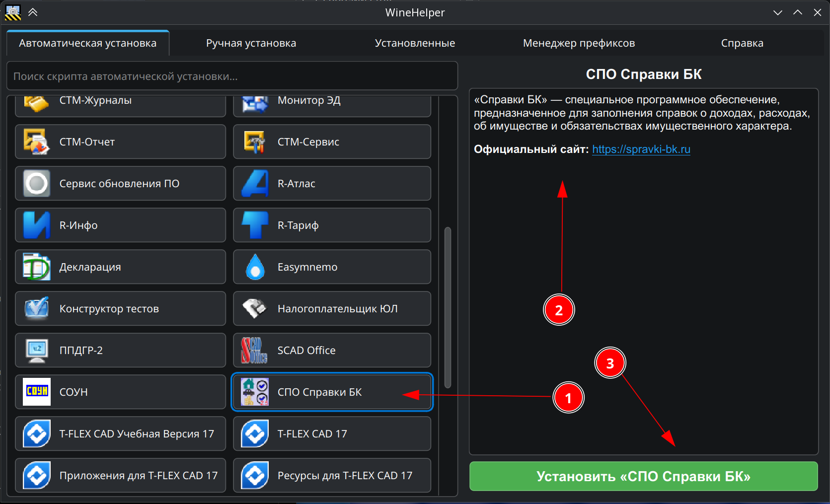Click the R-Тариф icon
Viewport: 830px width, 504px height.
255,225
